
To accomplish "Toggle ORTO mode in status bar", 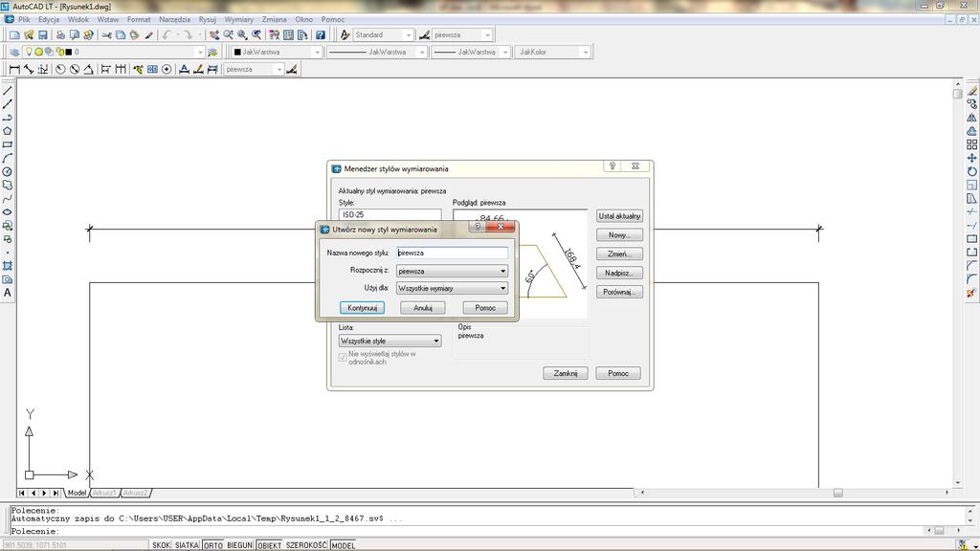I will 213,545.
